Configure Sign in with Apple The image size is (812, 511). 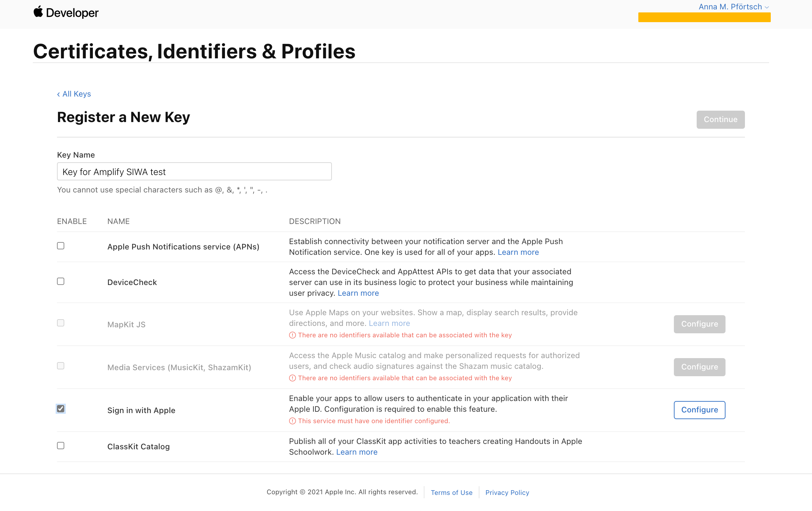click(x=699, y=410)
